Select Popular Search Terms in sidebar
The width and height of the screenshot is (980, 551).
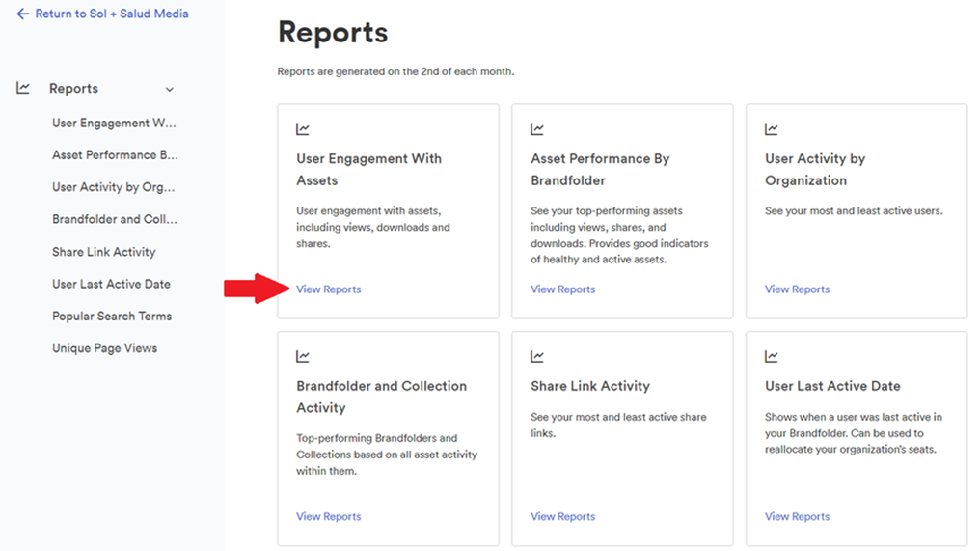click(112, 316)
